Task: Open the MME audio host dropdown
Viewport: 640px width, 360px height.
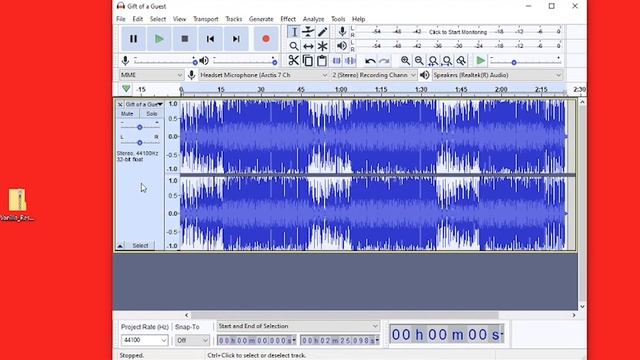Action: (151, 75)
